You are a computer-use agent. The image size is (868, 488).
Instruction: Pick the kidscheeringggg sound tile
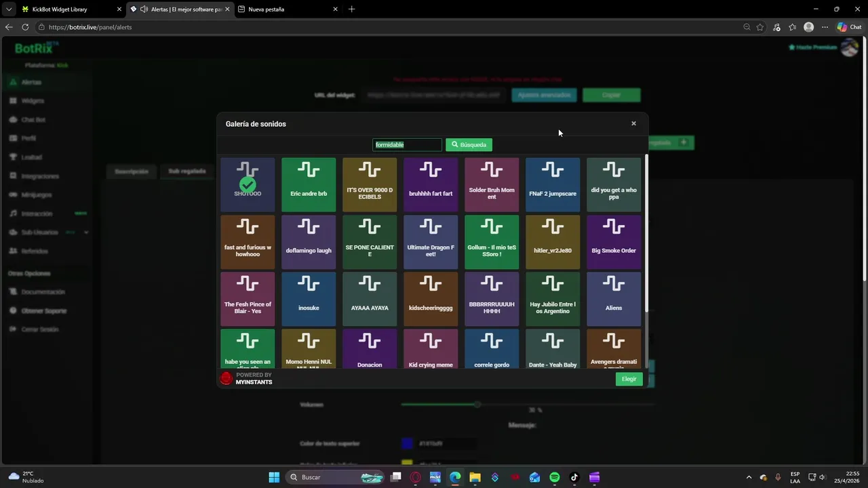tap(431, 299)
